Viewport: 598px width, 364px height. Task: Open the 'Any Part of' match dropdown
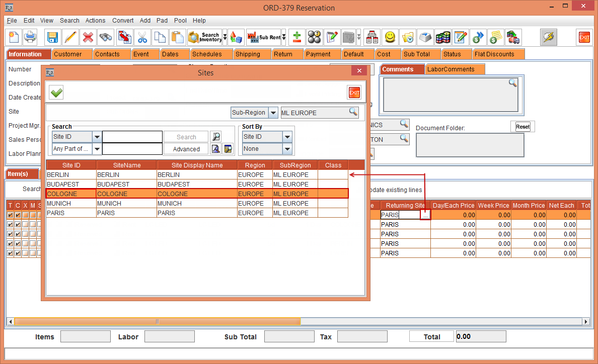click(x=97, y=149)
